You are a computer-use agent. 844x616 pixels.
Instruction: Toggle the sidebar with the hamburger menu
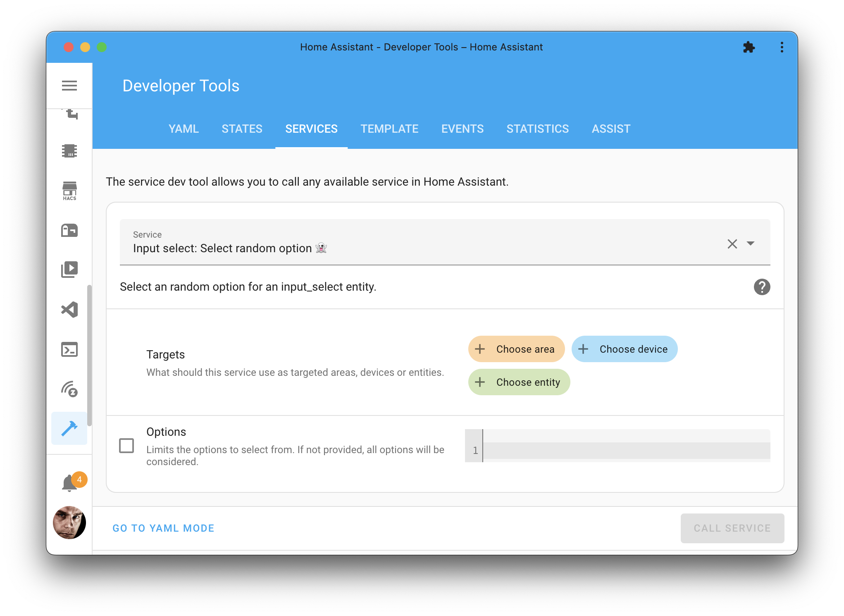pos(69,86)
